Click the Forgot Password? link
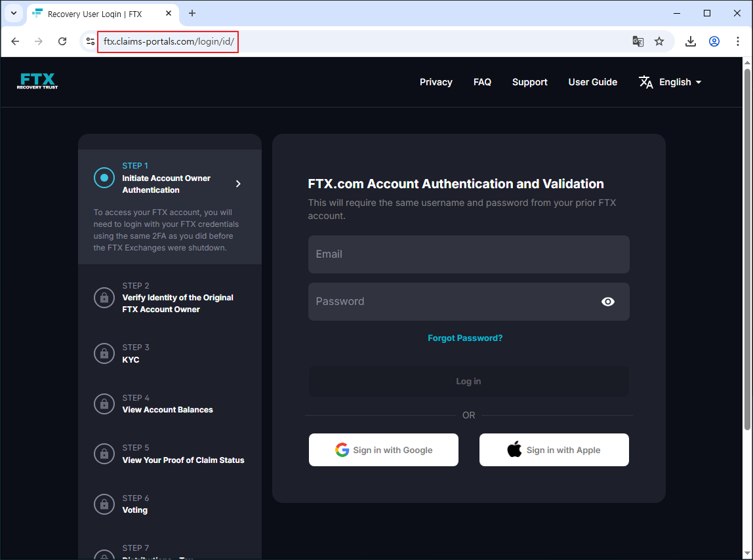Image resolution: width=753 pixels, height=560 pixels. (465, 338)
